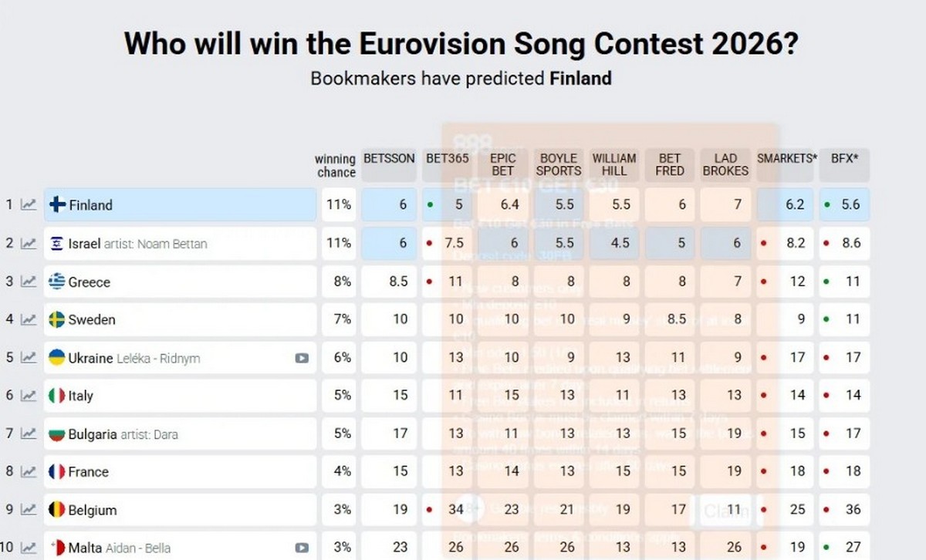Select the BFX column header
This screenshot has height=560, width=926.
844,164
